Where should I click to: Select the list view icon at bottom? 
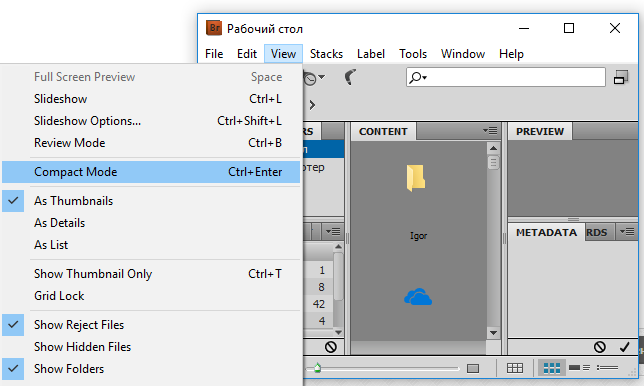click(607, 368)
